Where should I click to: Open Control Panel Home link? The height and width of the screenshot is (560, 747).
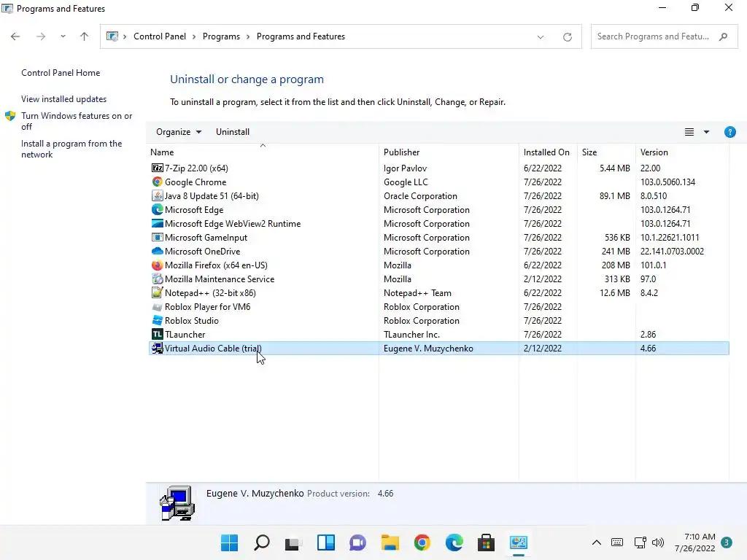(61, 73)
